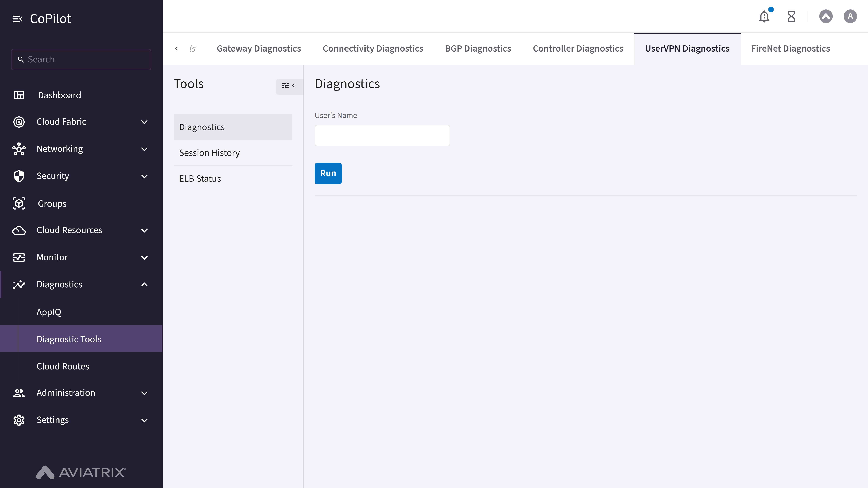Click the Search field in the sidebar
The image size is (868, 488).
pos(81,60)
